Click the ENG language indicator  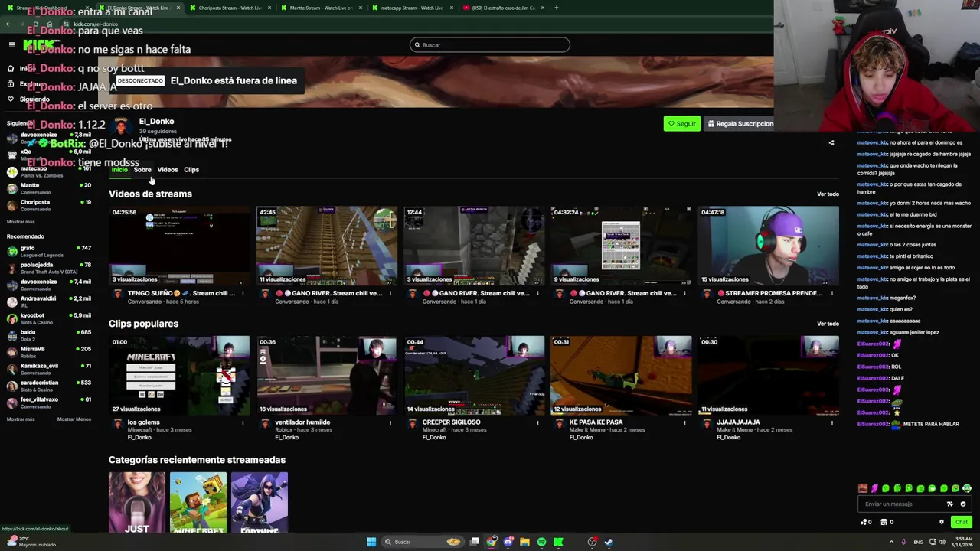pos(918,542)
